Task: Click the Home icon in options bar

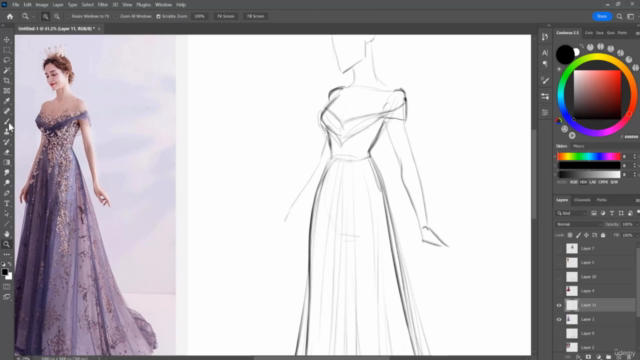Action: point(10,16)
